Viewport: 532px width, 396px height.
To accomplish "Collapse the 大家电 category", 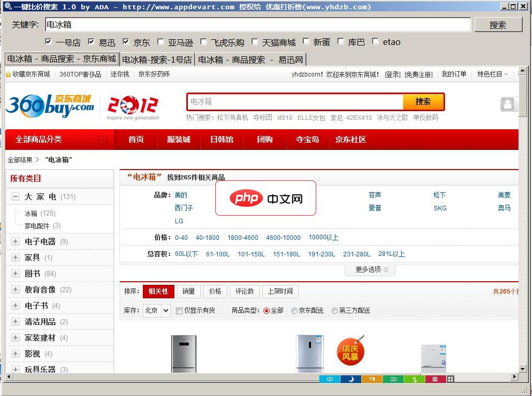I will point(16,196).
